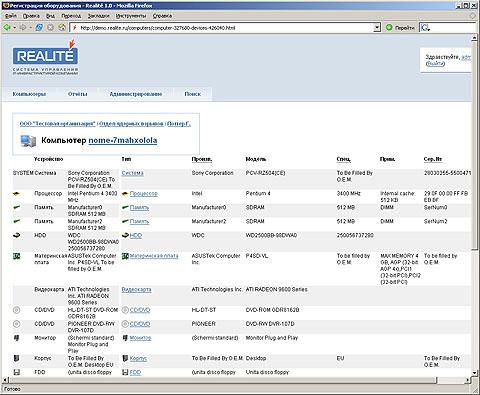Click the hard disk icon in WDC row
This screenshot has width=480, height=395.
point(16,236)
